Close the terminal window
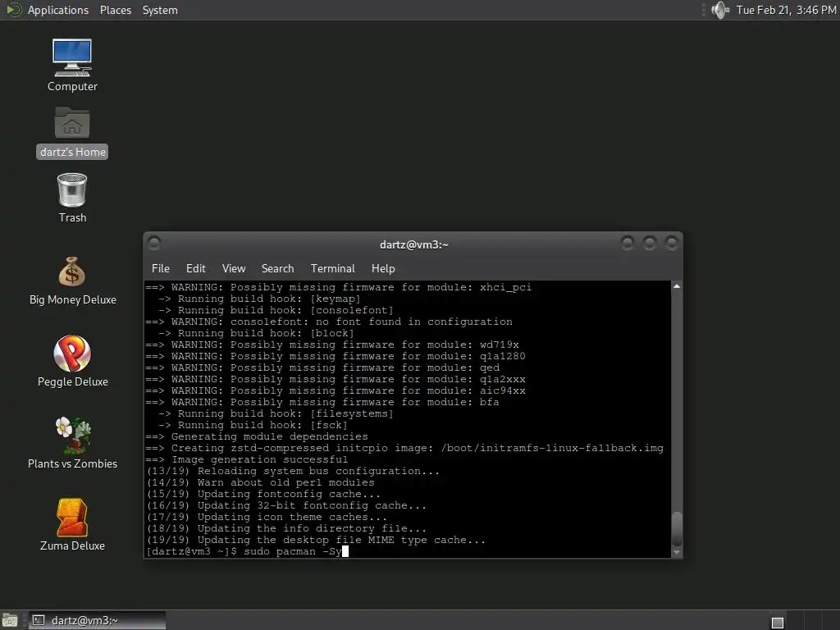 pyautogui.click(x=671, y=243)
